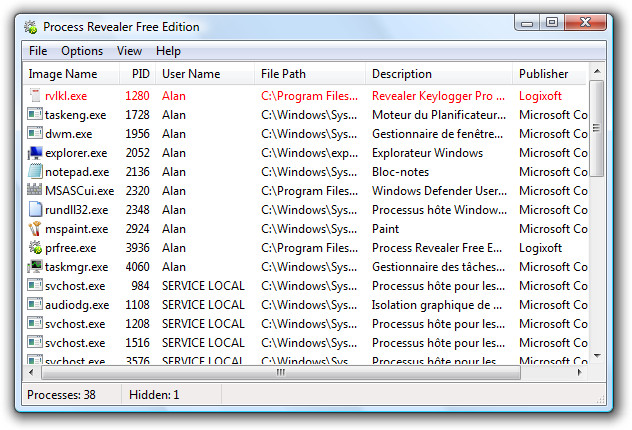Select the dwm.exe image name

tap(69, 134)
